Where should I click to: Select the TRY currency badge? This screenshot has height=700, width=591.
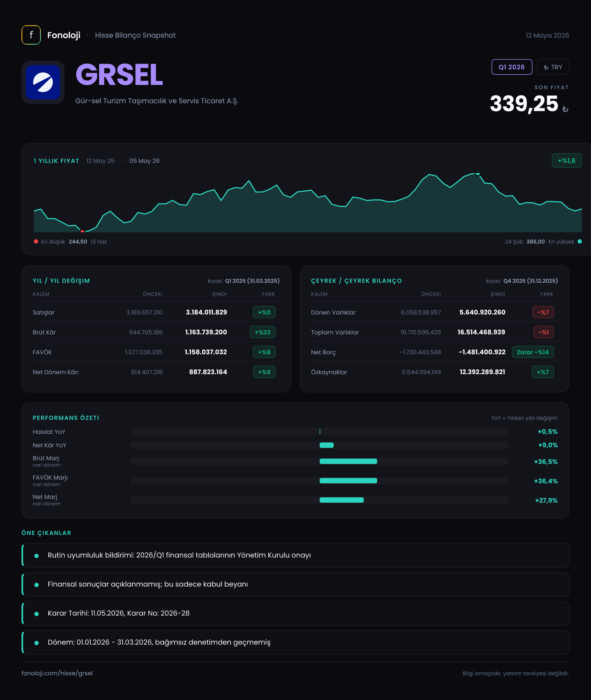pyautogui.click(x=553, y=67)
